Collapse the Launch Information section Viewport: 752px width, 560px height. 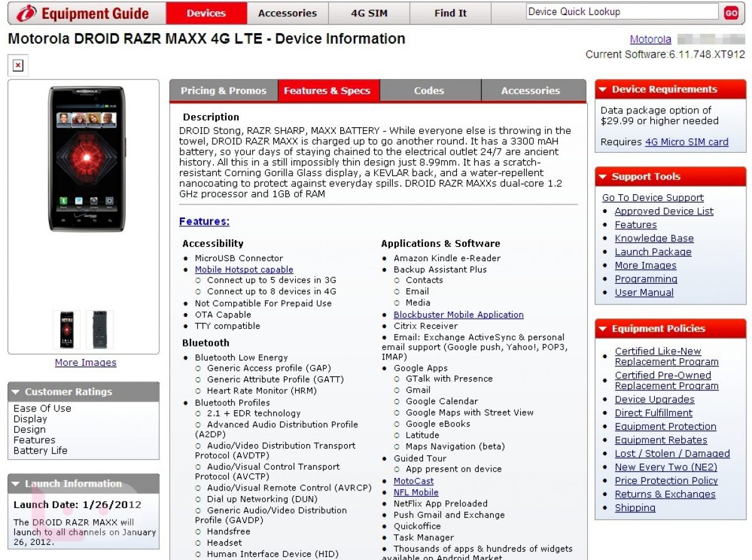point(16,484)
